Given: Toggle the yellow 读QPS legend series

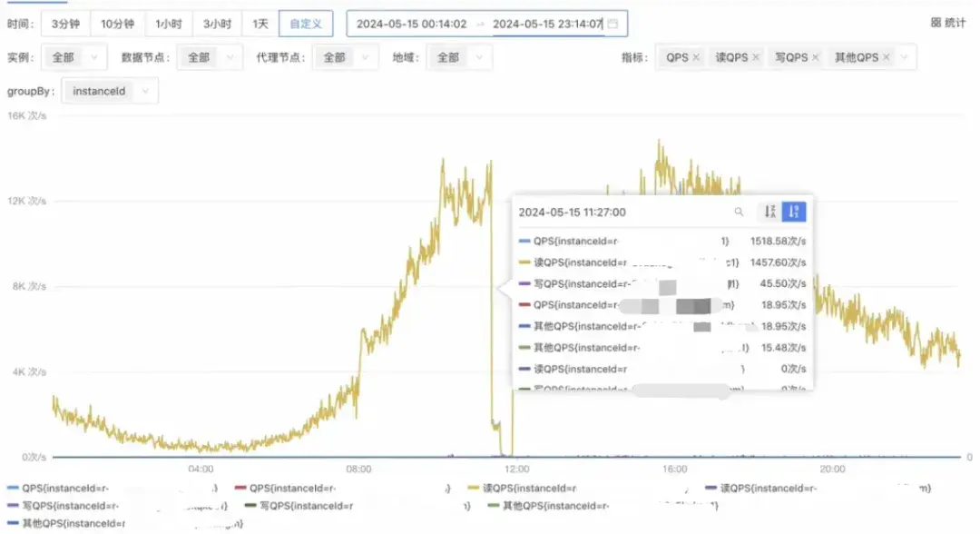Looking at the screenshot, I should pos(522,488).
